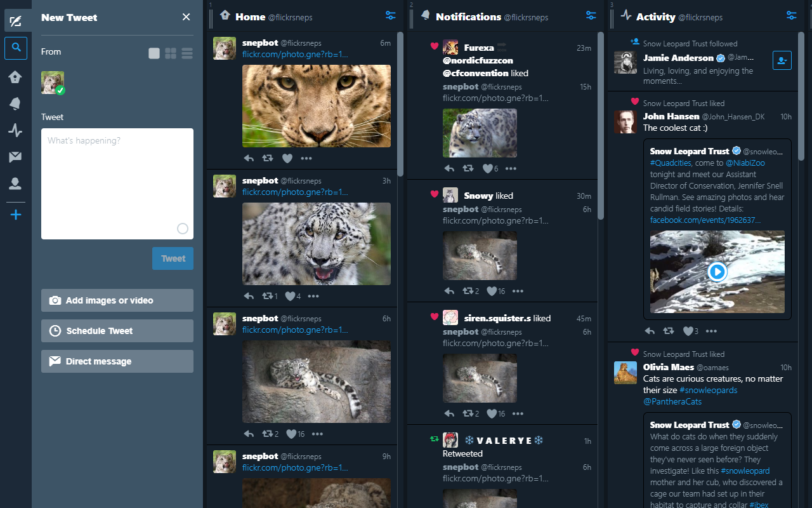
Task: Compose a new tweet with the pen icon
Action: point(16,21)
